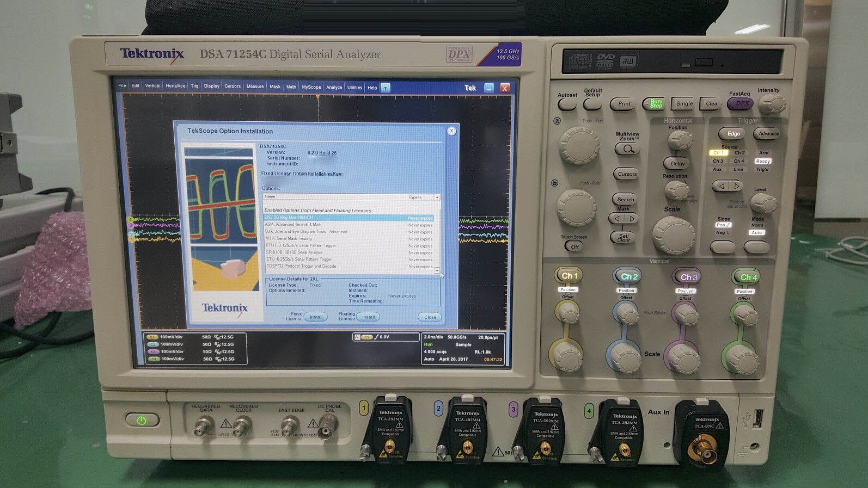Sort options by the Expires column header

tap(421, 197)
